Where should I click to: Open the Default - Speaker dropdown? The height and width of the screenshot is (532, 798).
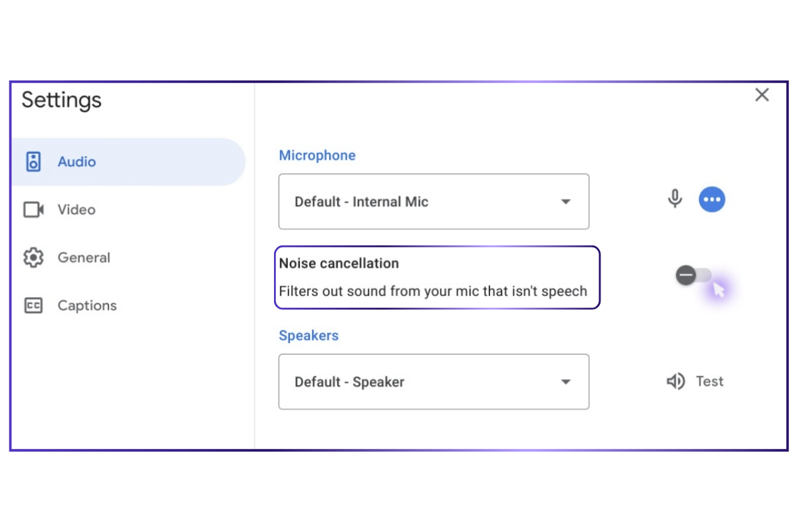pos(434,382)
